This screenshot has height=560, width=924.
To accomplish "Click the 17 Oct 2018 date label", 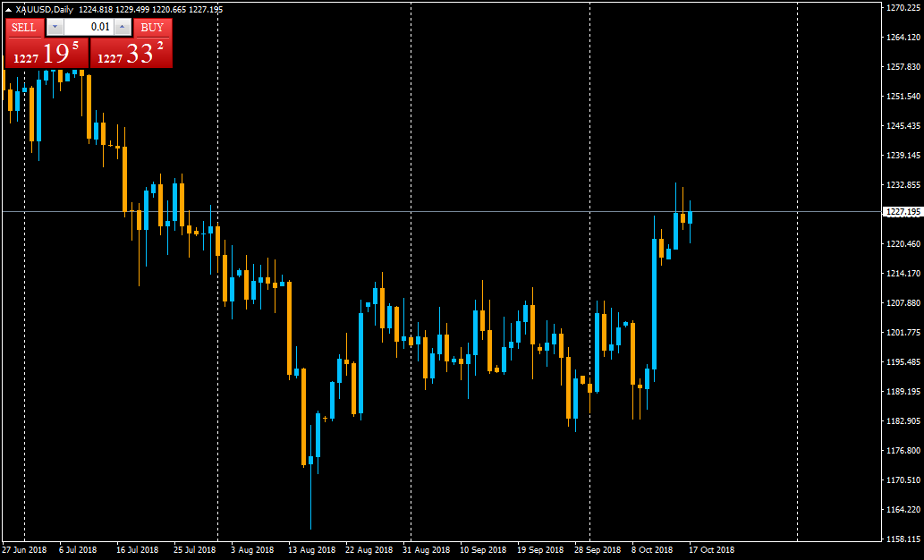I will click(712, 549).
